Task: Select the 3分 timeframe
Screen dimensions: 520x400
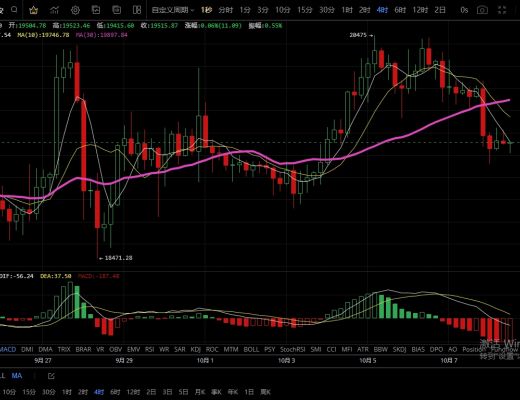Action: (x=263, y=10)
